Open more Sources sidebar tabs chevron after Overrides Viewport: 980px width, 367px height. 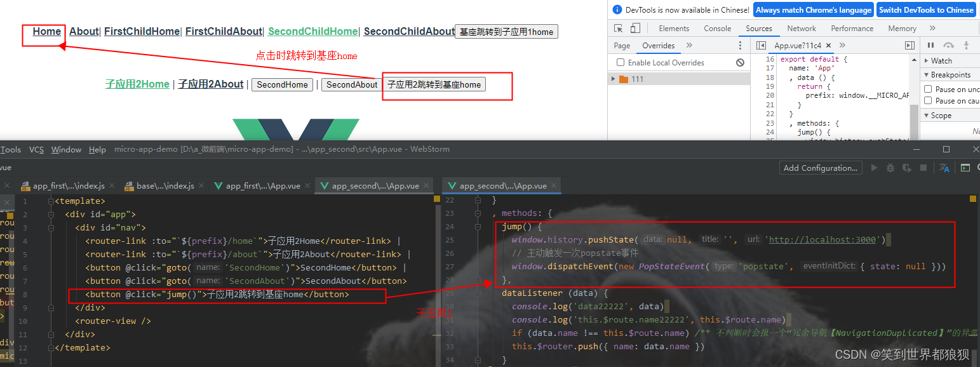coord(689,46)
